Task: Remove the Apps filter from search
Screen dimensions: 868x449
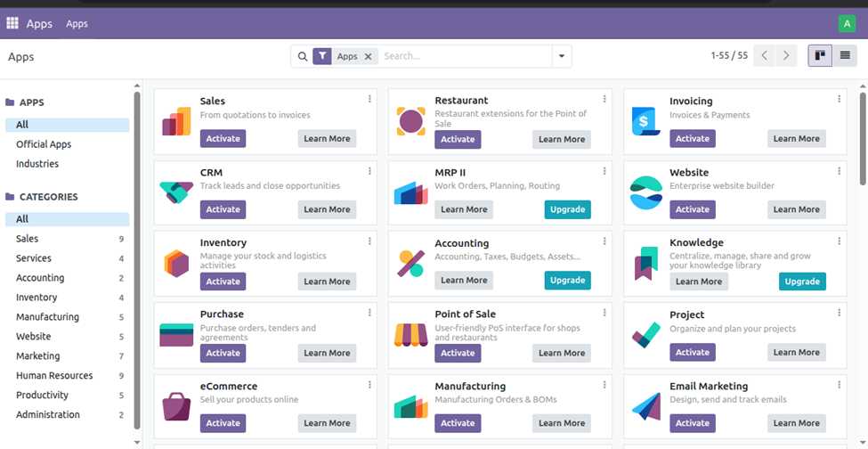Action: (x=369, y=56)
